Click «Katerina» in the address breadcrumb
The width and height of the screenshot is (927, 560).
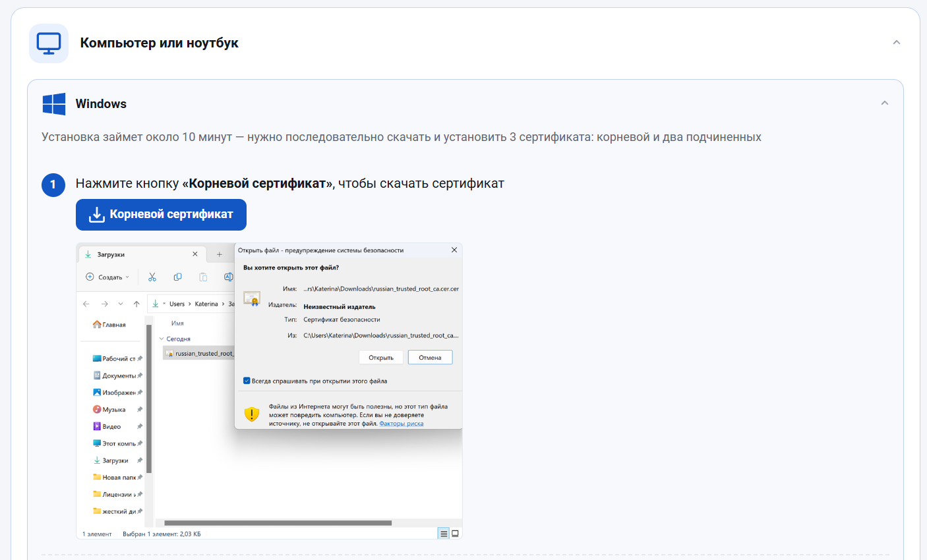[206, 304]
